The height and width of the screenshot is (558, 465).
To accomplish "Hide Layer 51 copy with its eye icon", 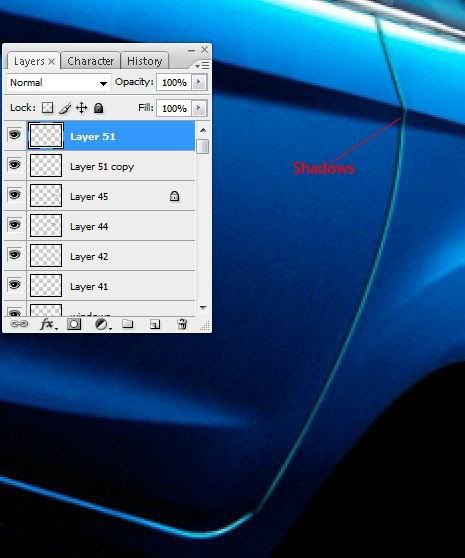I will [x=15, y=165].
